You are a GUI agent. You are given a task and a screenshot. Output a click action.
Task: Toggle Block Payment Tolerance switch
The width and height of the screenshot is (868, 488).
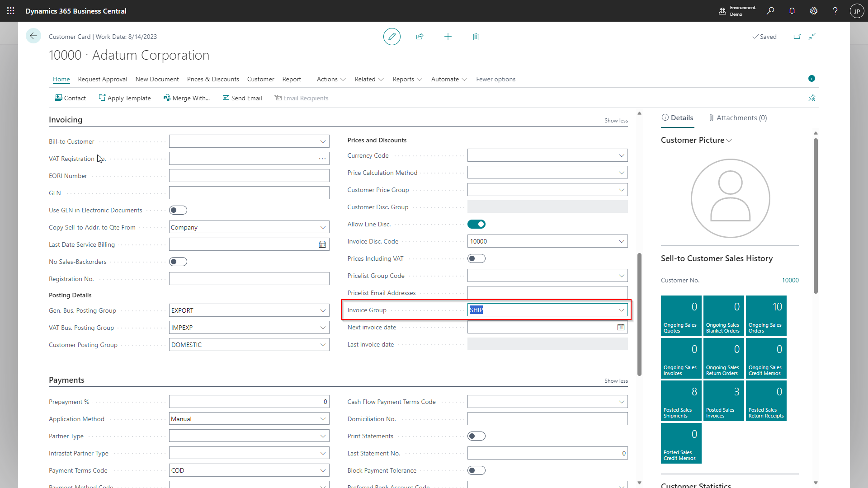[x=476, y=470]
